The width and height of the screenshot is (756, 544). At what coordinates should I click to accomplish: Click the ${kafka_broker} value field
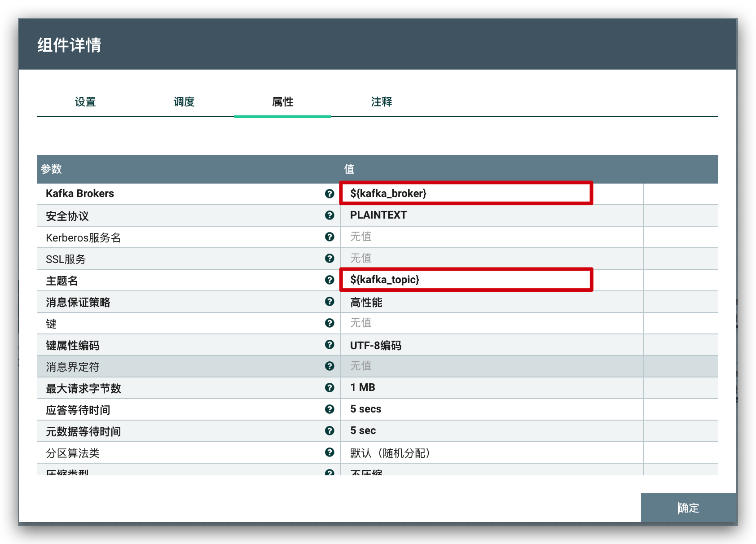point(466,193)
